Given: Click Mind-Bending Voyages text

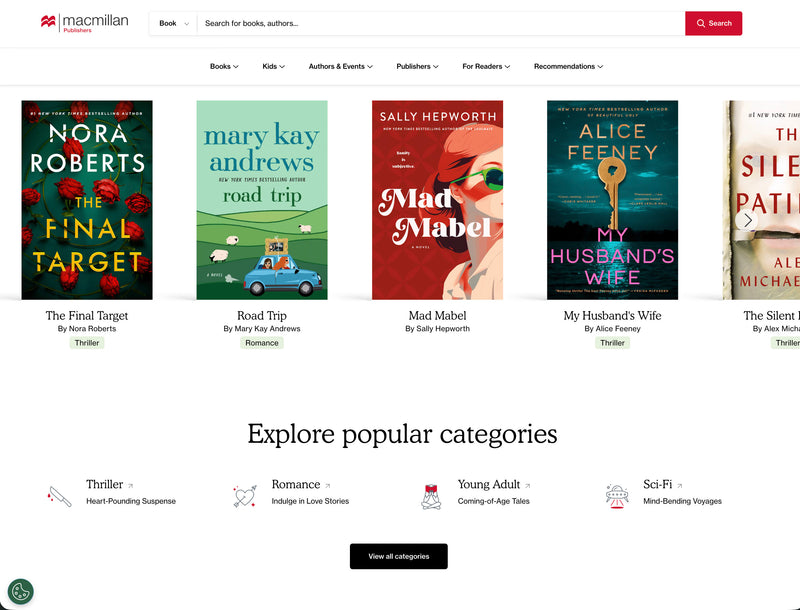Looking at the screenshot, I should pyautogui.click(x=682, y=501).
